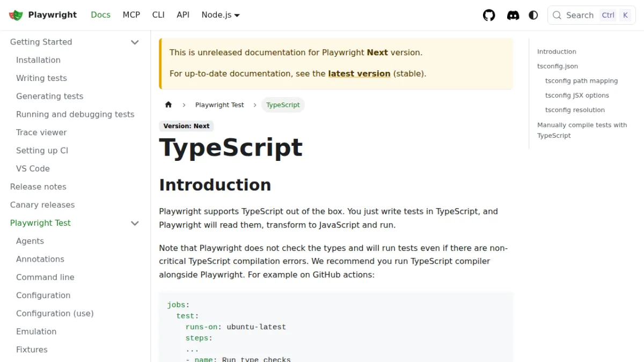This screenshot has width=644, height=362.
Task: Jump to tsconfig resolution section
Action: point(575,110)
